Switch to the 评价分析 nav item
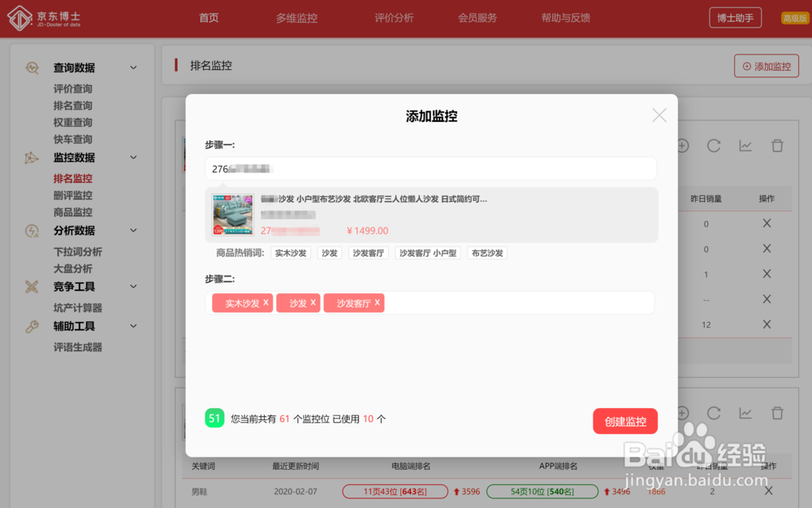Image resolution: width=812 pixels, height=508 pixels. (394, 18)
